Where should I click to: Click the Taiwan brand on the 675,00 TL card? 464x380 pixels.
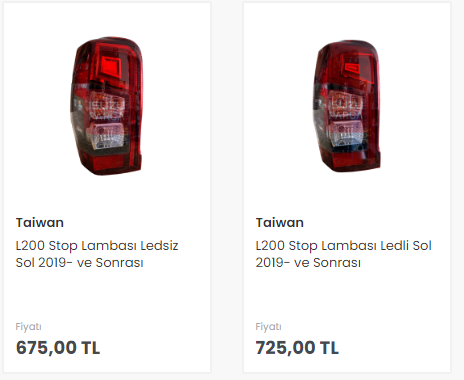[x=40, y=223]
